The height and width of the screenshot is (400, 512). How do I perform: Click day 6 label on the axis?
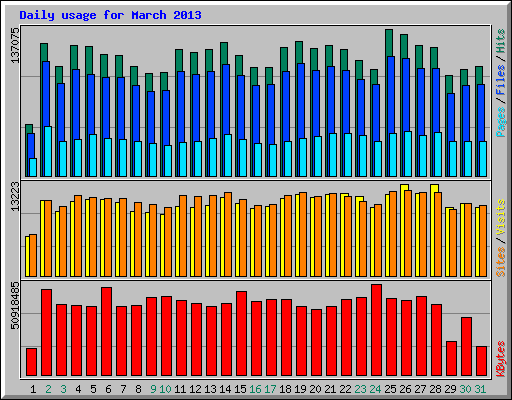click(x=108, y=389)
